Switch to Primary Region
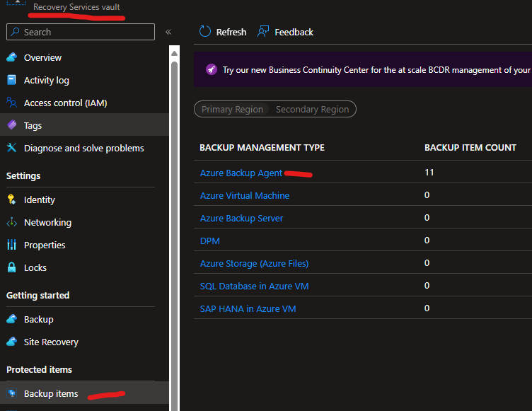532x411 pixels. click(232, 109)
